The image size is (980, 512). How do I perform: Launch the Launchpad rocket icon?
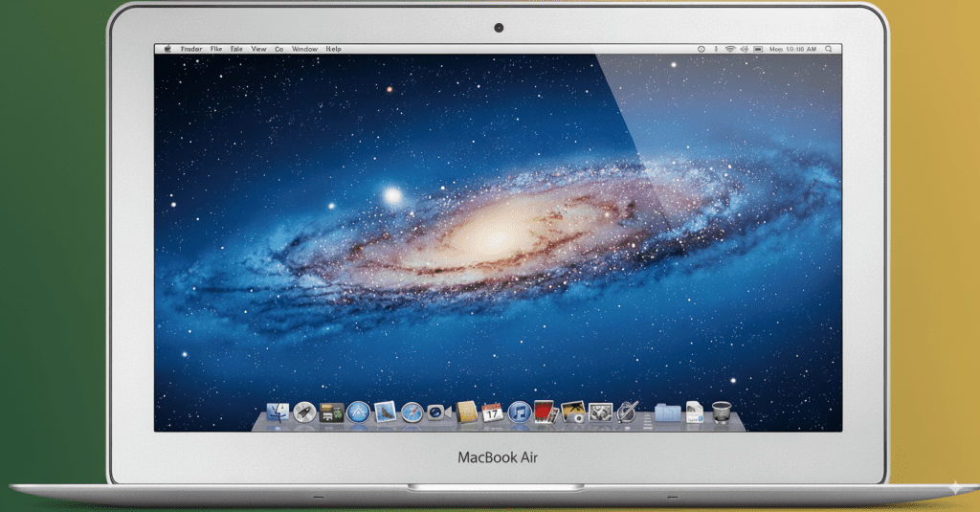[x=304, y=412]
